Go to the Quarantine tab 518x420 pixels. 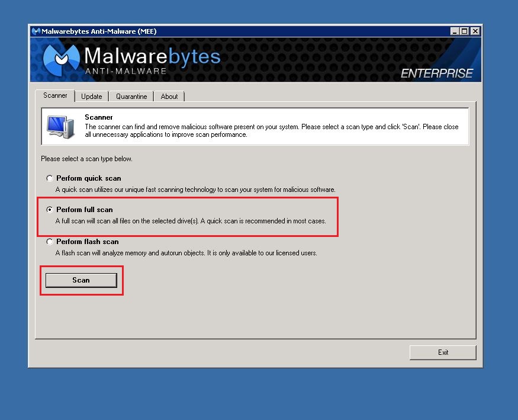click(131, 97)
